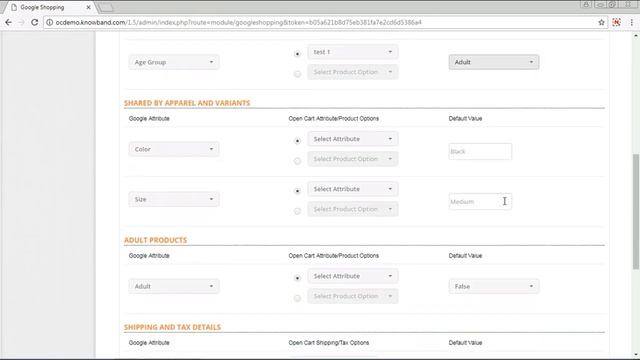The image size is (640, 360).
Task: Click 'Open Cart Shipping/Tax Options' column label
Action: 329,343
